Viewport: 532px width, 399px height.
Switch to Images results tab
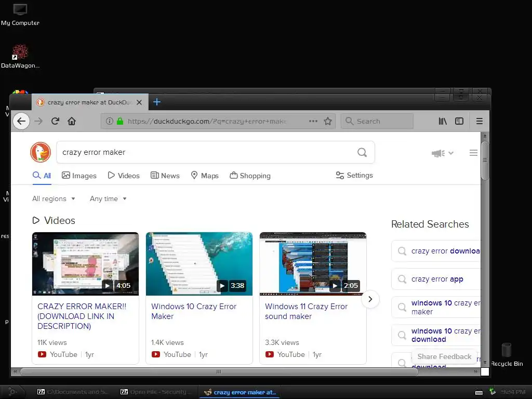point(79,176)
